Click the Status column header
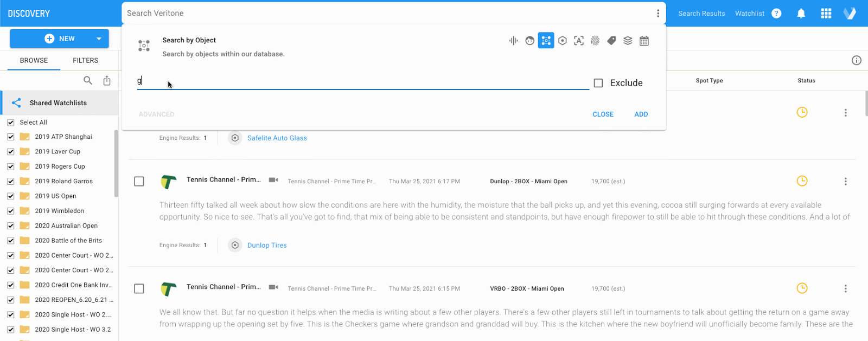This screenshot has width=868, height=341. (806, 81)
